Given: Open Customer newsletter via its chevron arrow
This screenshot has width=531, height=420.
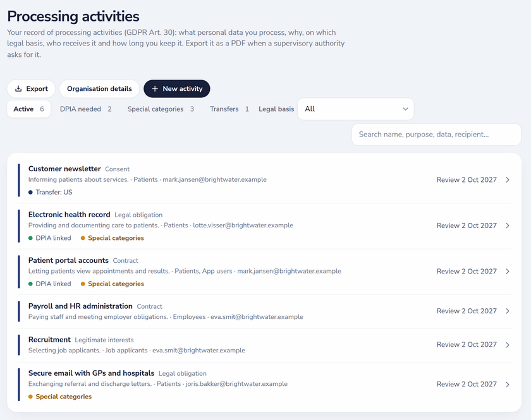Looking at the screenshot, I should 507,180.
